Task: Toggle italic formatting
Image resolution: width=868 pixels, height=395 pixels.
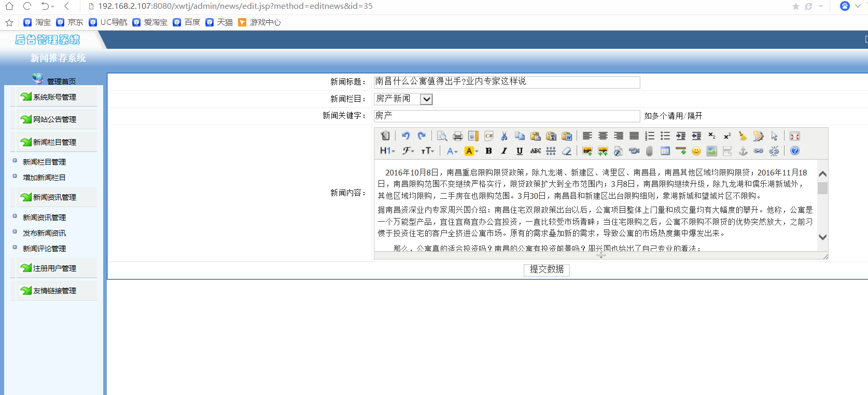Action: 504,151
